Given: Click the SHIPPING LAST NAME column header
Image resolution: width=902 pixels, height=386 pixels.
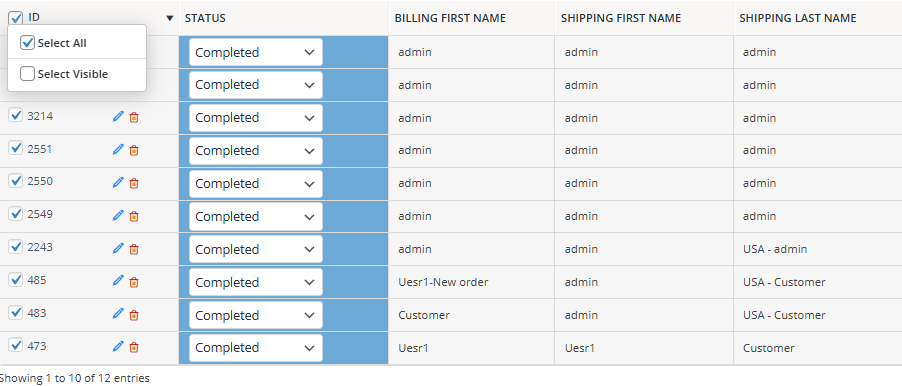Looking at the screenshot, I should (798, 18).
